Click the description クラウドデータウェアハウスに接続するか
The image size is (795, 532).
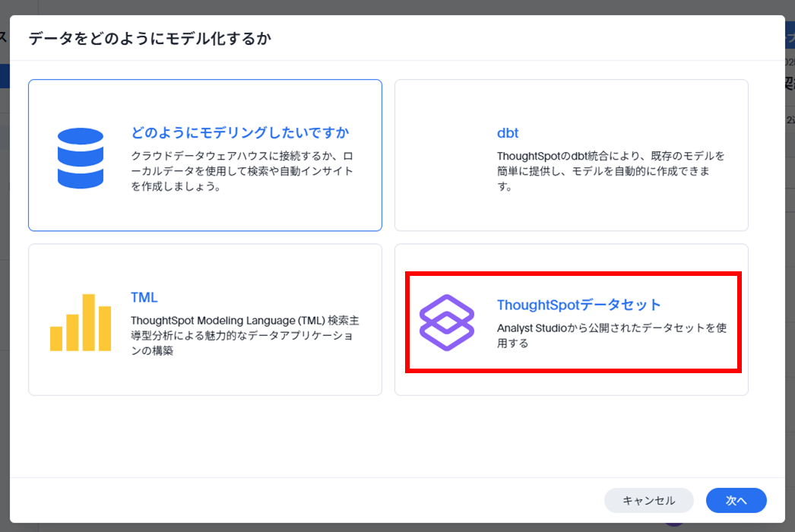coord(242,171)
